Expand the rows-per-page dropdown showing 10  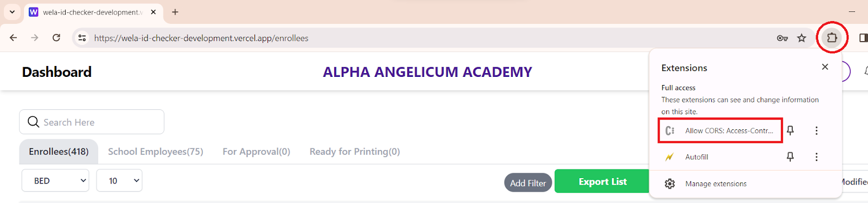coord(119,180)
